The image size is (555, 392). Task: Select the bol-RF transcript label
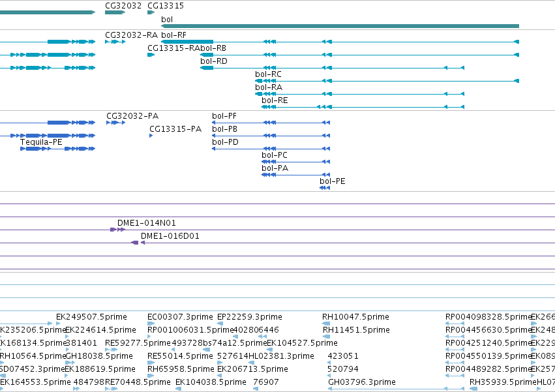pyautogui.click(x=173, y=35)
